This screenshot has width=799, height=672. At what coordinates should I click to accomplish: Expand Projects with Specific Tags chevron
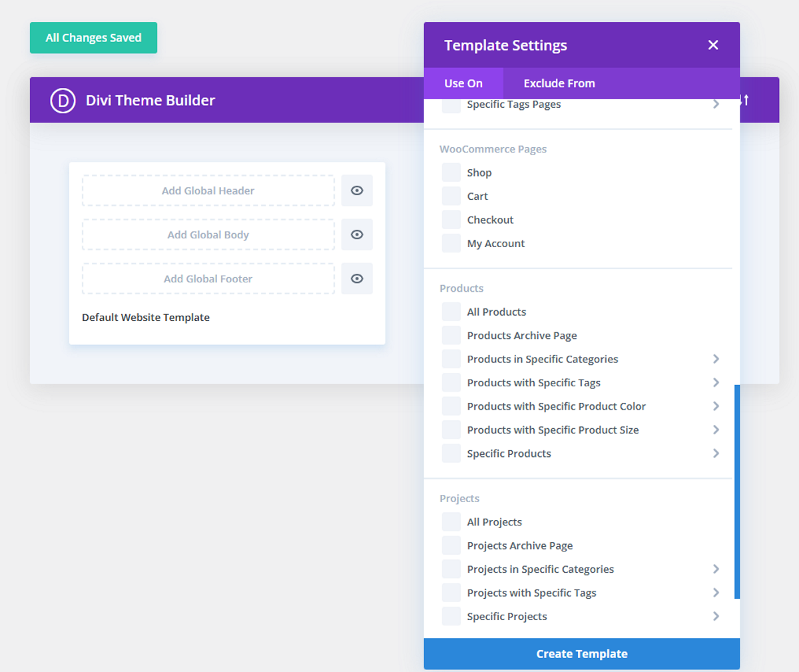(x=716, y=593)
